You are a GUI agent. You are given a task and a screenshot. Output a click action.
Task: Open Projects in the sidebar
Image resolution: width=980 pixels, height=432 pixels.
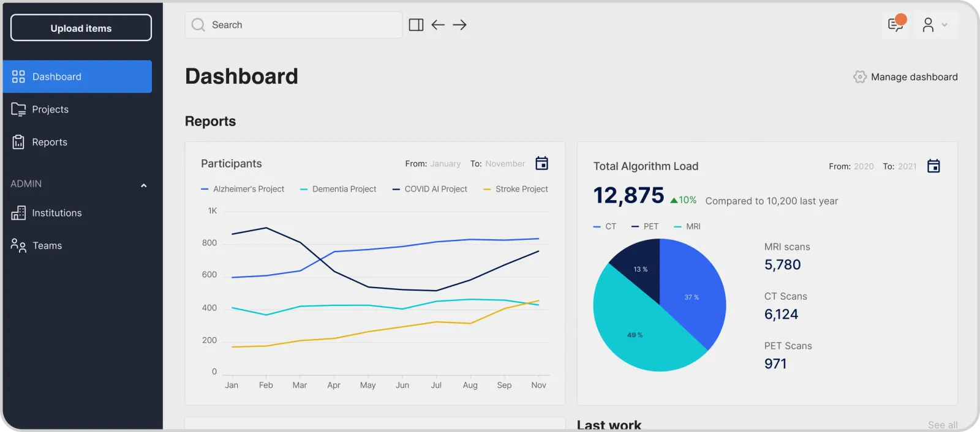[50, 110]
